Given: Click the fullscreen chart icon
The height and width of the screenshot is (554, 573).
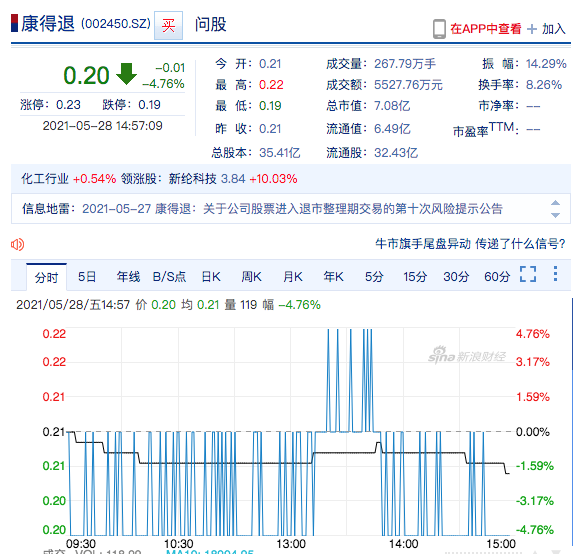Looking at the screenshot, I should [528, 274].
